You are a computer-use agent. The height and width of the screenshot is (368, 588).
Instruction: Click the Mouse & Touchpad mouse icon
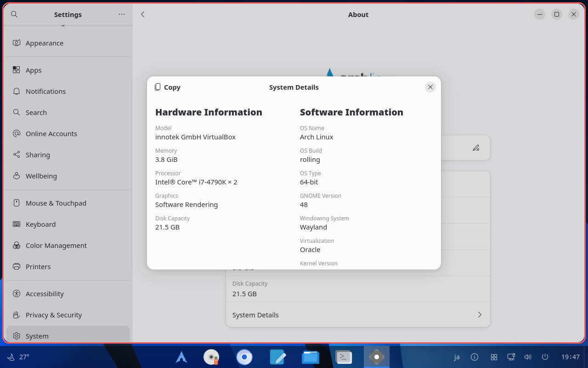(x=17, y=203)
